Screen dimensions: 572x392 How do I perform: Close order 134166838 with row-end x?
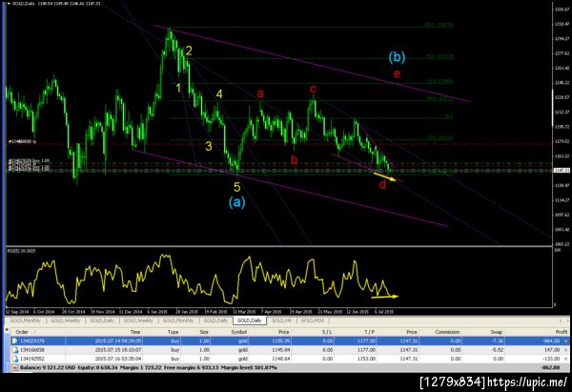(565, 350)
